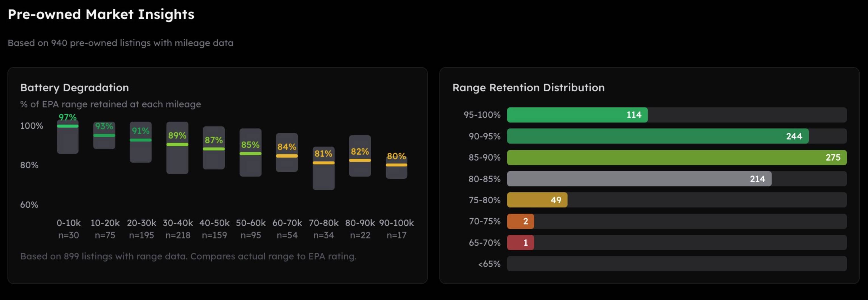868x300 pixels.
Task: Click the 80-90k bar at 82%
Action: click(360, 156)
